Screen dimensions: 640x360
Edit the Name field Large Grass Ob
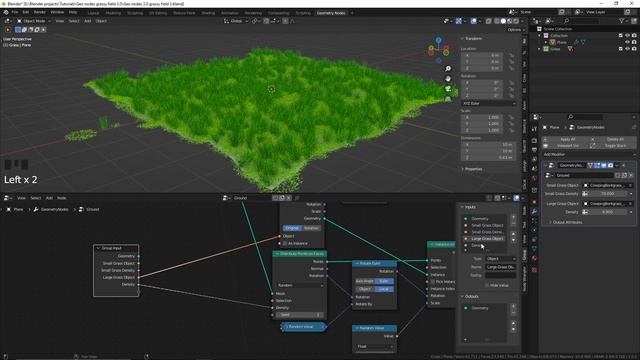click(501, 267)
